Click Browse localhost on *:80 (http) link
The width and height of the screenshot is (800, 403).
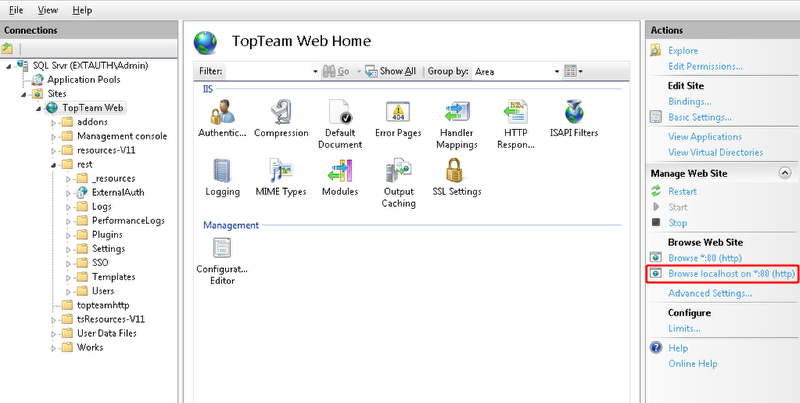(x=731, y=273)
